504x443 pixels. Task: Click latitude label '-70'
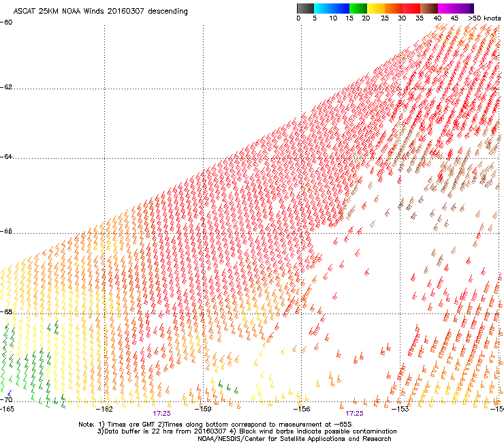(x=6, y=399)
